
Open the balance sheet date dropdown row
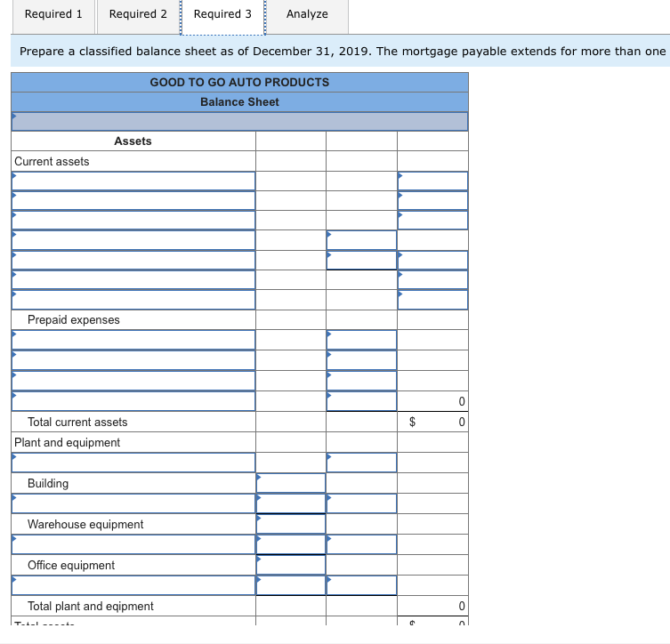(x=239, y=122)
